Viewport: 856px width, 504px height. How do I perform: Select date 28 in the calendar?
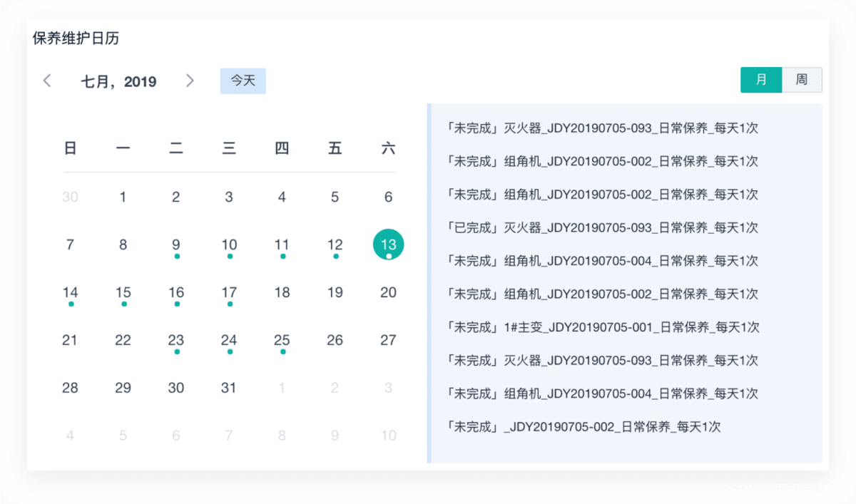[70, 388]
